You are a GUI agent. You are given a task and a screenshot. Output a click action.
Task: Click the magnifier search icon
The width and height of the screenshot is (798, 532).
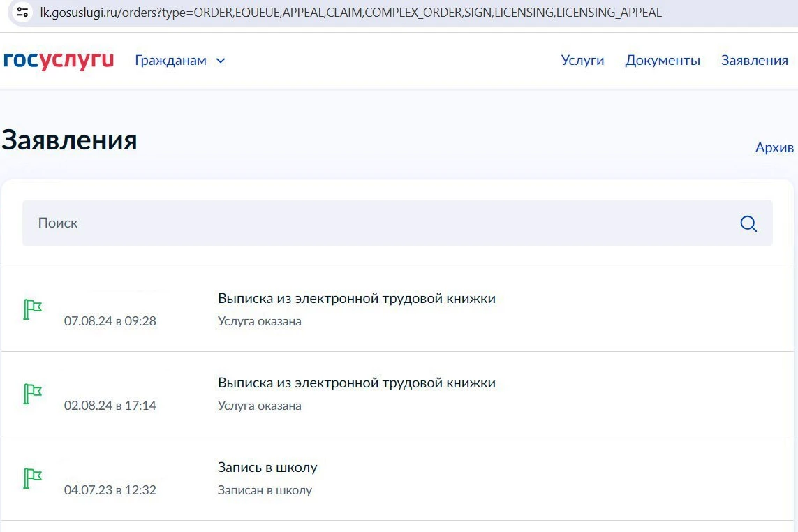click(x=748, y=223)
